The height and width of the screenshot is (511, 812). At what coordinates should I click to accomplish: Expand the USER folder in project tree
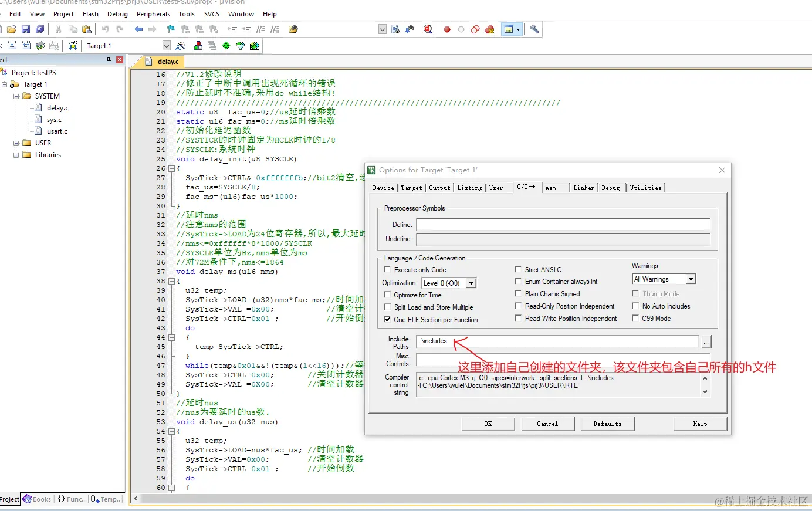pyautogui.click(x=16, y=143)
